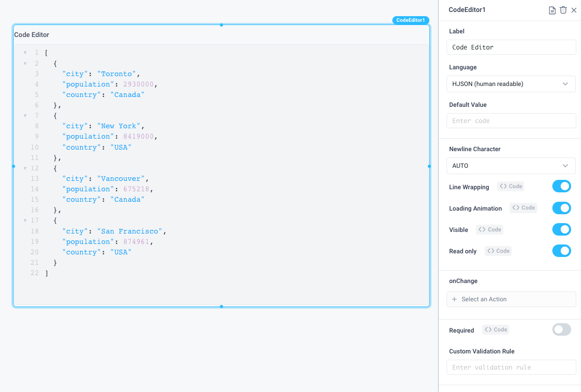Click the plus icon in Select an Action
Image resolution: width=581 pixels, height=392 pixels.
pos(455,299)
